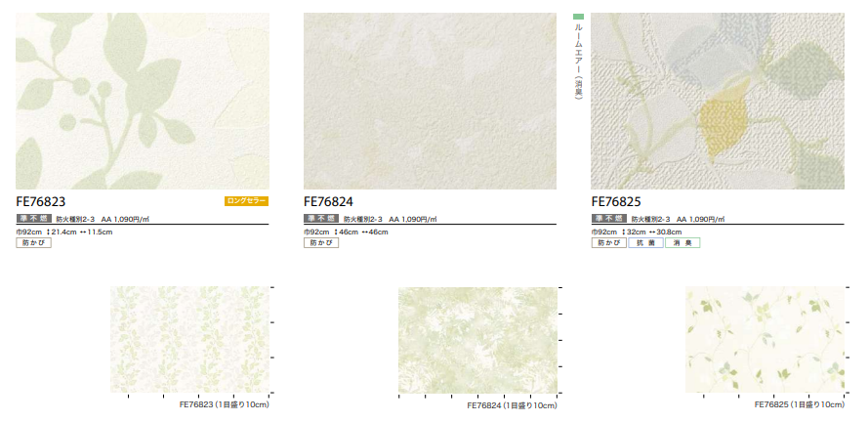This screenshot has width=868, height=422.
Task: Click the 抗菌 tag under FE76825
Action: coord(644,243)
